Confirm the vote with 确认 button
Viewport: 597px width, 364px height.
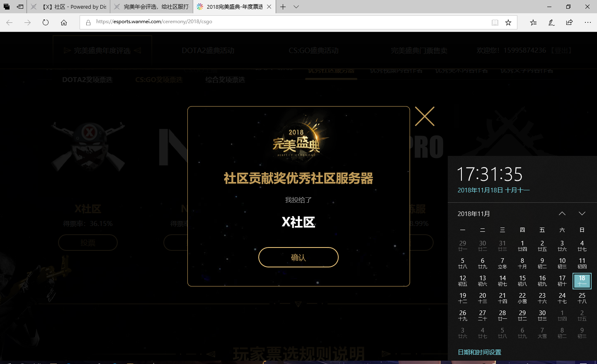click(298, 257)
